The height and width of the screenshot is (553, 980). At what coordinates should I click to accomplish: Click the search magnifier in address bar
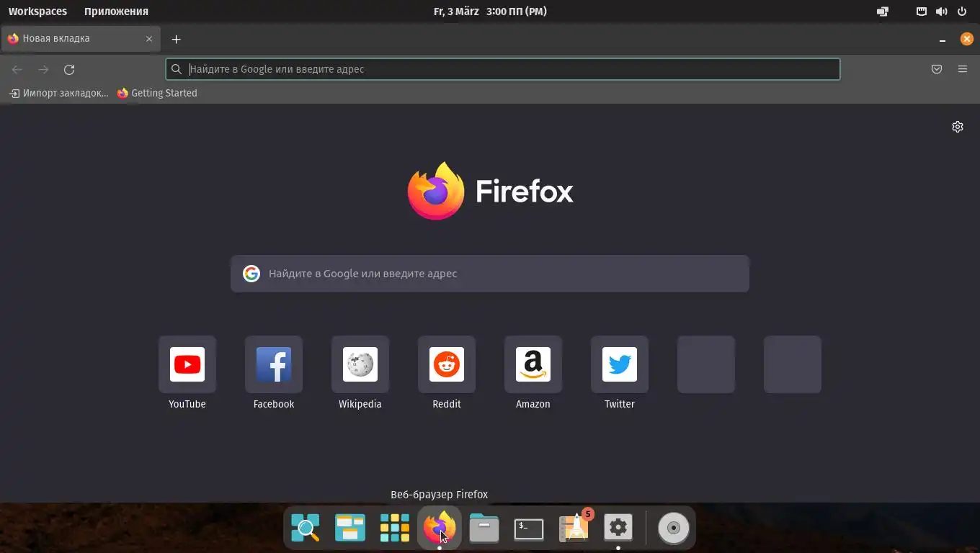click(x=177, y=69)
